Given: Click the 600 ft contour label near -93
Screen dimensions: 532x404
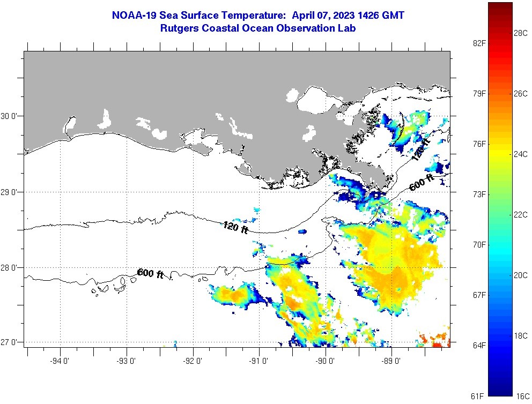Looking at the screenshot, I should point(150,273).
